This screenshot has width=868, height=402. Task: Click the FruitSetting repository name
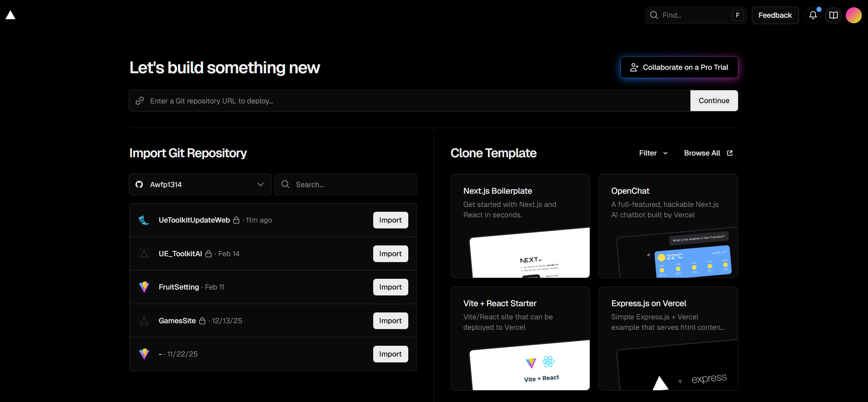(x=179, y=287)
